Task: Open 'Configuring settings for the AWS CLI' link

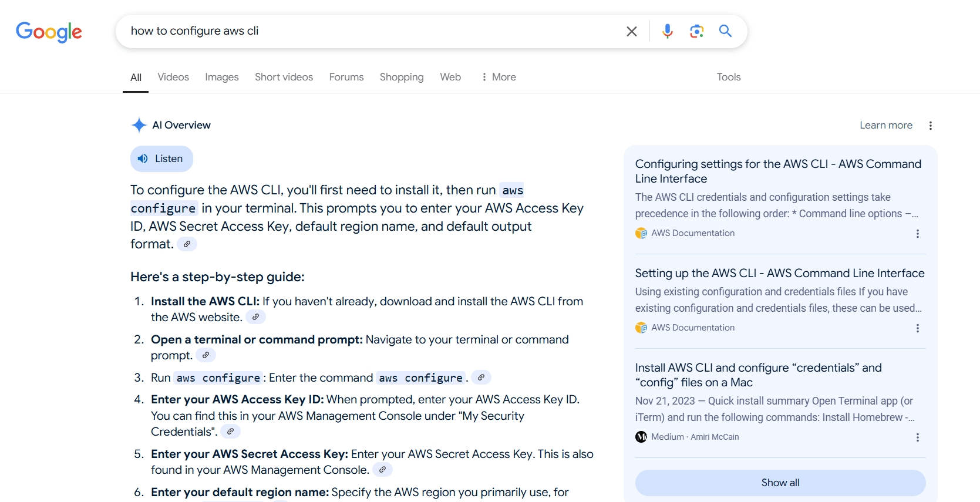Action: (x=778, y=171)
